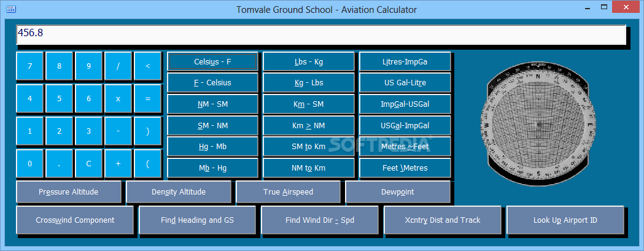Click the digit 0 key
The height and width of the screenshot is (251, 644).
point(29,163)
